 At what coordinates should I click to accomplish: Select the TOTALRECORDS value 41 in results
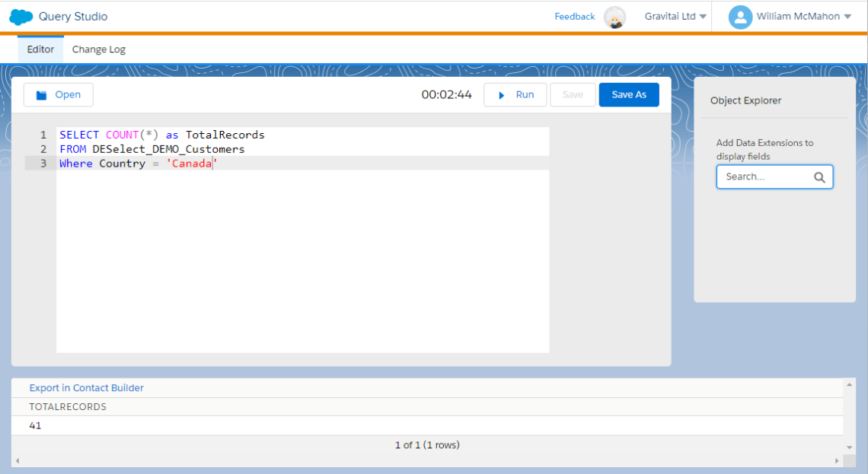(x=35, y=425)
